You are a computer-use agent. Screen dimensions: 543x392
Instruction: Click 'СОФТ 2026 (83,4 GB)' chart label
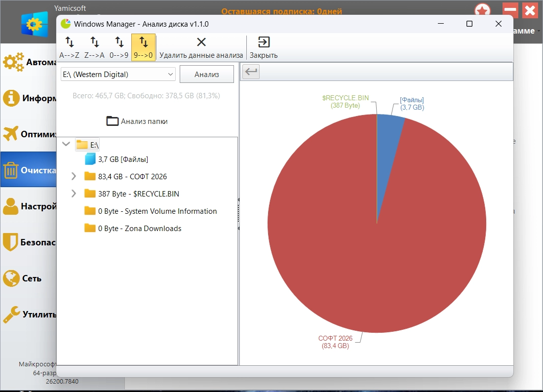[x=335, y=342]
